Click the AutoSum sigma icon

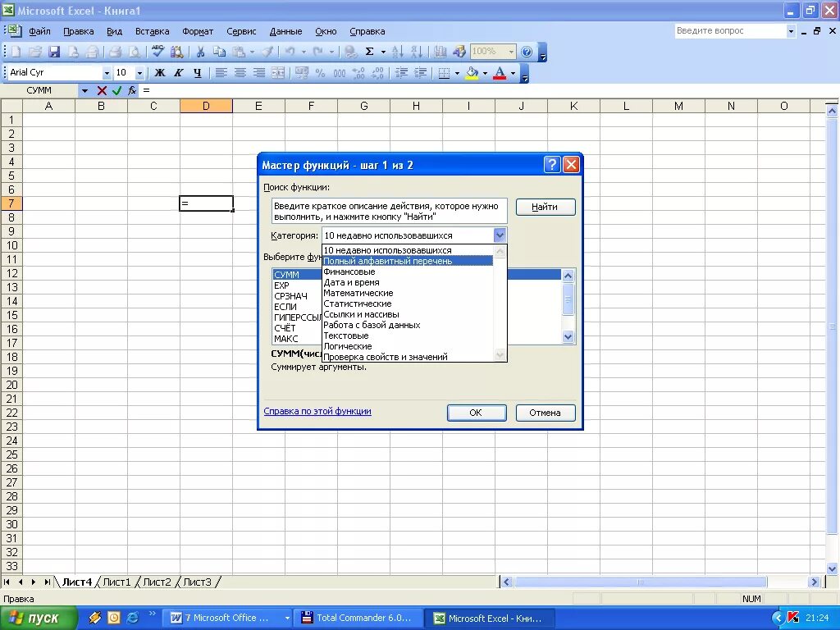[x=369, y=52]
